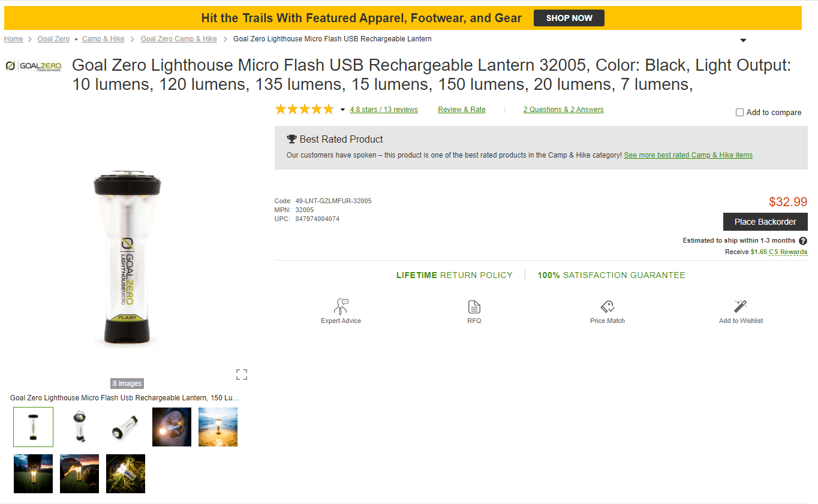818x504 pixels.
Task: Click the $32.99 price
Action: pyautogui.click(x=788, y=202)
